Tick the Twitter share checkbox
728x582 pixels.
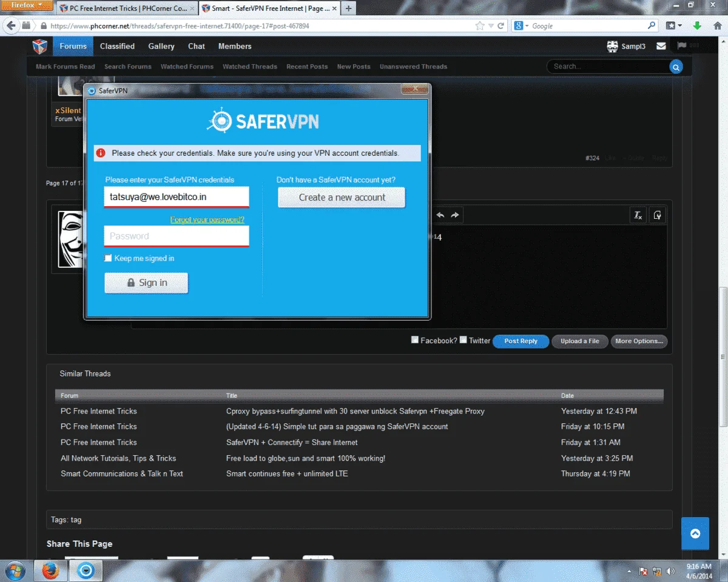(463, 340)
